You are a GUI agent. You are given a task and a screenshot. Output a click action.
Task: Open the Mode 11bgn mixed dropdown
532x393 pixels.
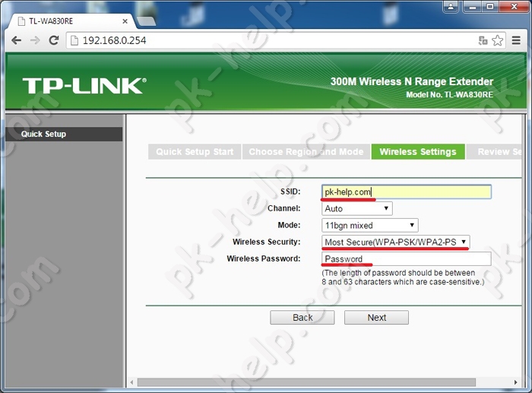click(x=370, y=225)
